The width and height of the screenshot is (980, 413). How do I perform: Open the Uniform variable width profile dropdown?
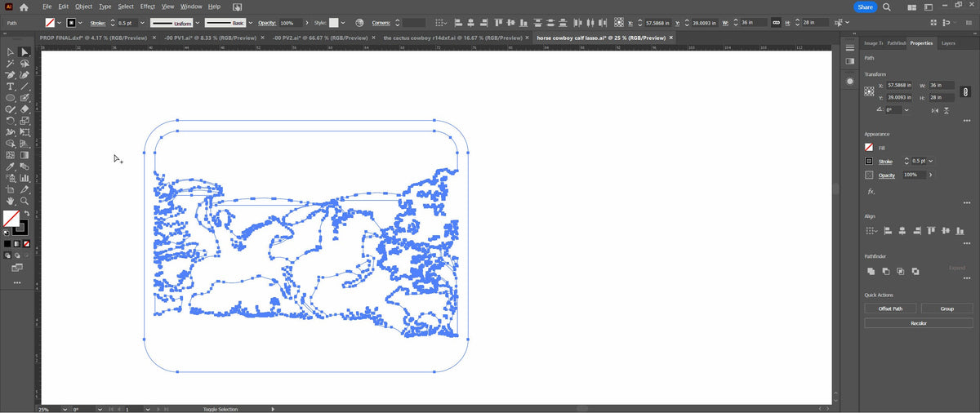[x=197, y=23]
